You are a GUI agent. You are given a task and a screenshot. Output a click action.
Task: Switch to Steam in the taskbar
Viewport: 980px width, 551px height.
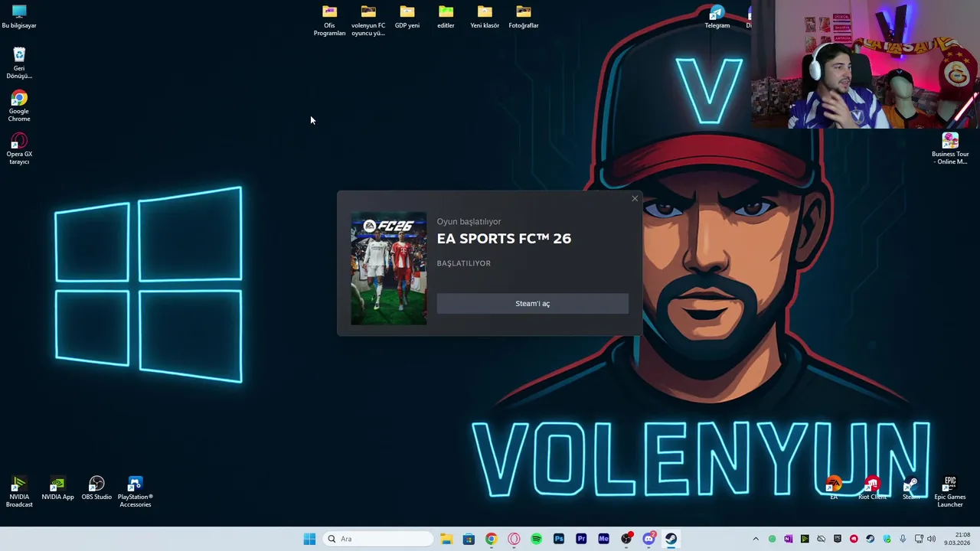671,539
